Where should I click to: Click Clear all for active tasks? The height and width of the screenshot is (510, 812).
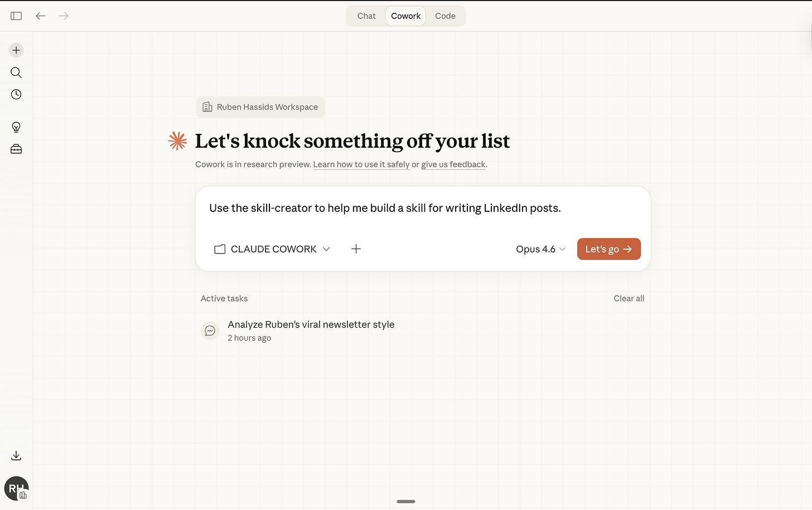pyautogui.click(x=629, y=299)
